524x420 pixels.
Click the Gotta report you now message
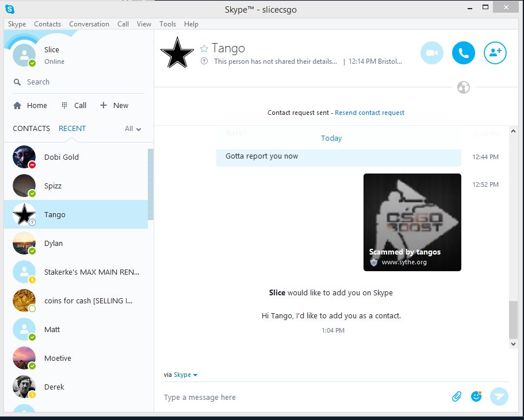click(x=339, y=157)
